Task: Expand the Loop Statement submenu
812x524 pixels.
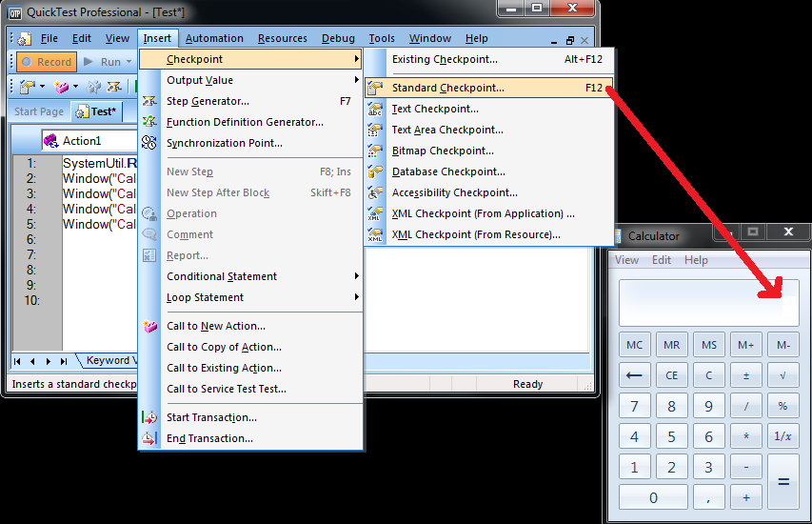Action: (251, 297)
